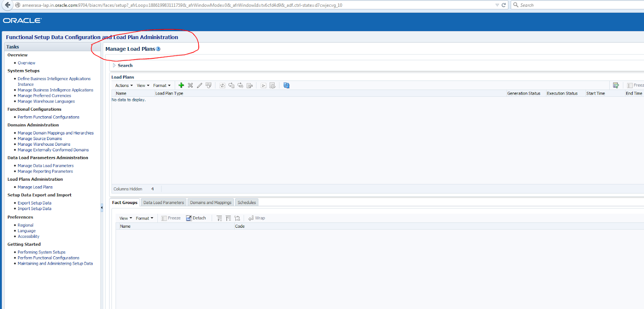Image resolution: width=644 pixels, height=309 pixels.
Task: Click the pencil Edit load plan icon
Action: pyautogui.click(x=199, y=85)
